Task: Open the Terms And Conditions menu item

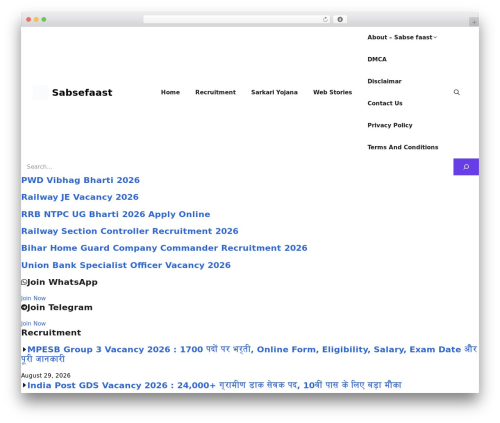Action: click(x=403, y=147)
